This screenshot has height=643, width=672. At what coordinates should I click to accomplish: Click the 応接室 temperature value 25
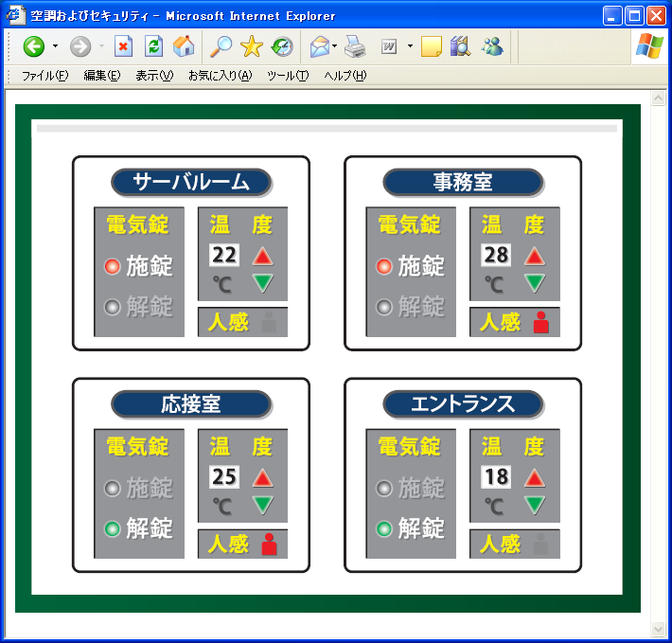point(224,476)
